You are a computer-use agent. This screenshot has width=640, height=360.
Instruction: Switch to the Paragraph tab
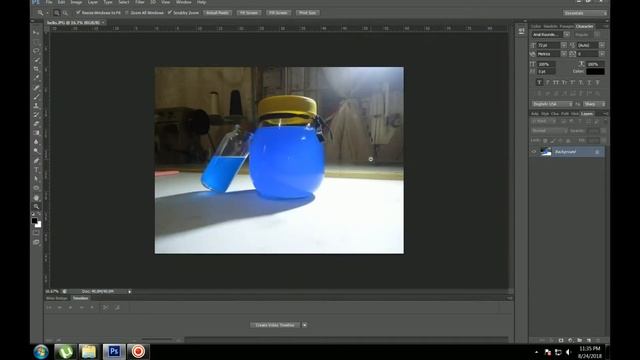(x=566, y=26)
